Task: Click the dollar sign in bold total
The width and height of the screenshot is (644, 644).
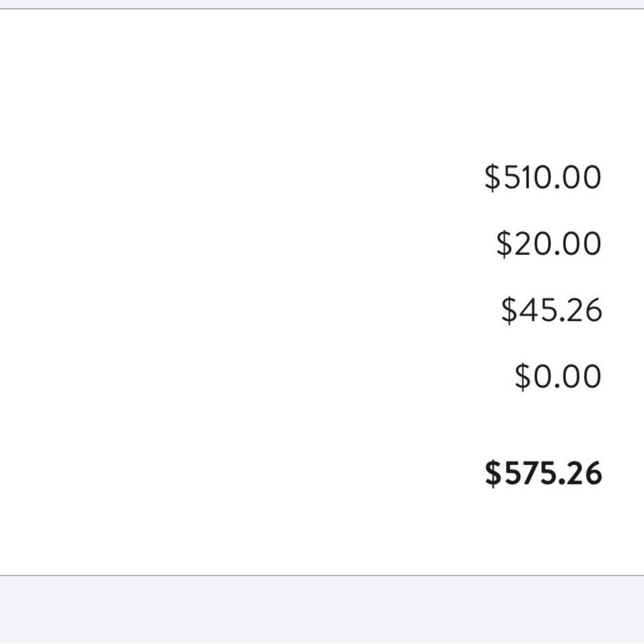Action: pyautogui.click(x=493, y=473)
